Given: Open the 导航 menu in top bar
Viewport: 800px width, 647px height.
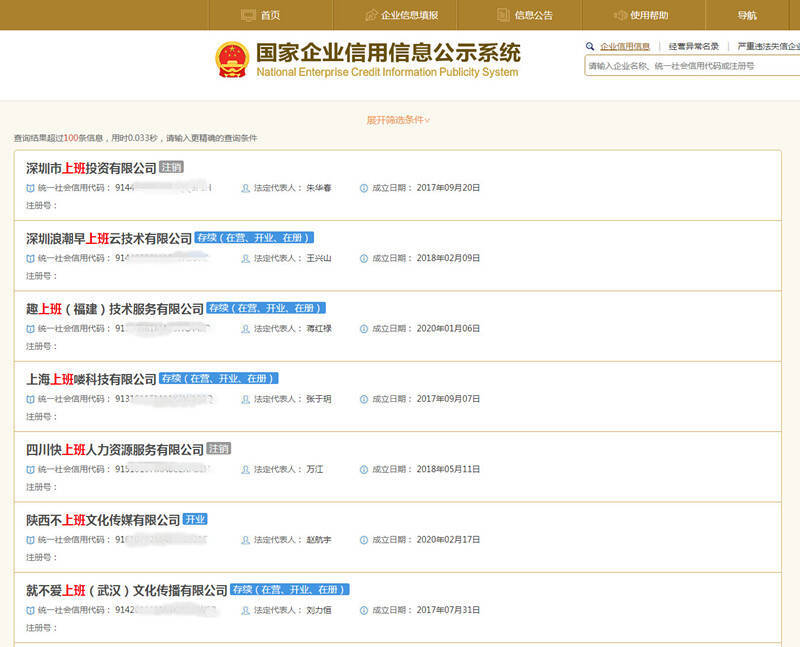Looking at the screenshot, I should pos(747,15).
